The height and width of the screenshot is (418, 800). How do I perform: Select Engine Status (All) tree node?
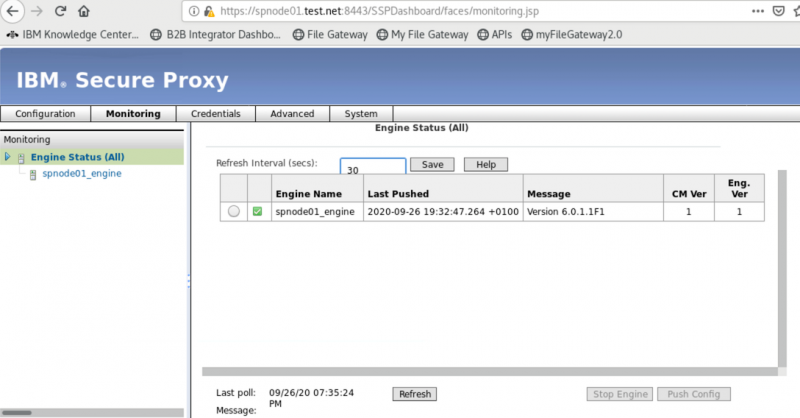point(78,157)
